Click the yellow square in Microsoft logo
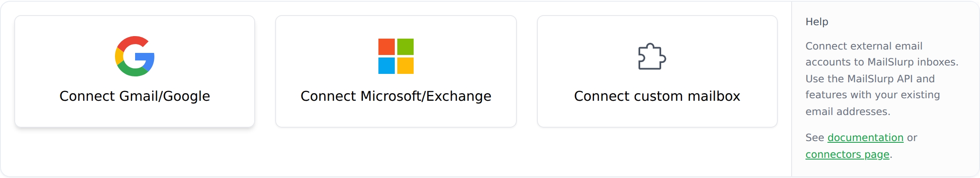980x178 pixels. click(405, 66)
